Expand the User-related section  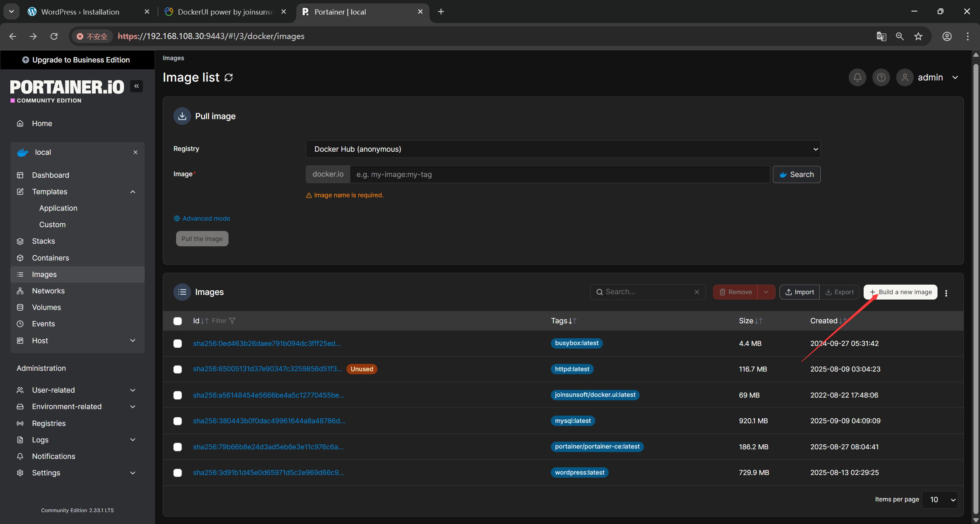tap(133, 390)
